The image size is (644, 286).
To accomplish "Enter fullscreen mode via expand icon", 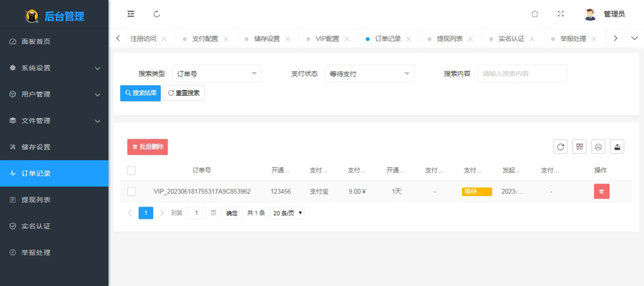I will 560,14.
